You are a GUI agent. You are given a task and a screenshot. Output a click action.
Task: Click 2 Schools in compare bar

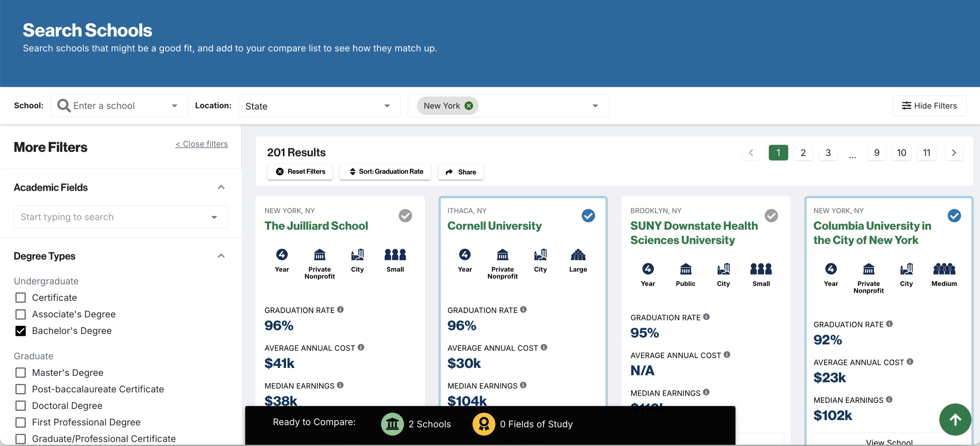click(430, 424)
